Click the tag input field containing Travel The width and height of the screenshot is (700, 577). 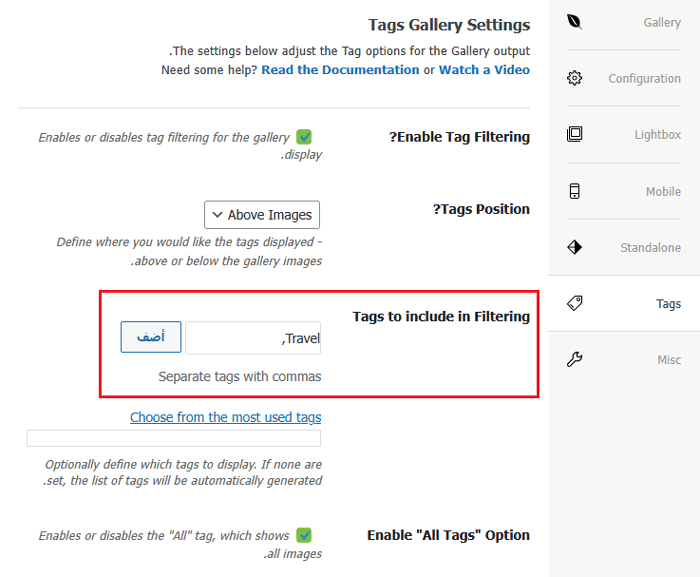(x=252, y=338)
